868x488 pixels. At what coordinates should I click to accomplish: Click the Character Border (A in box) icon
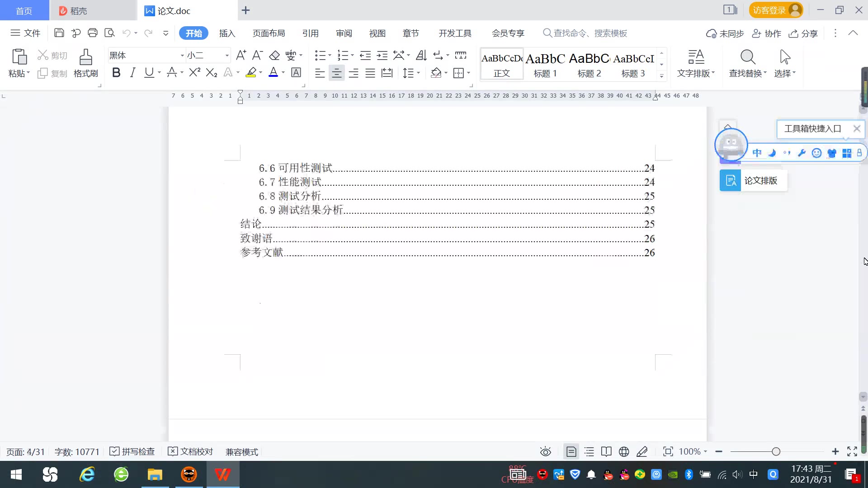(296, 72)
